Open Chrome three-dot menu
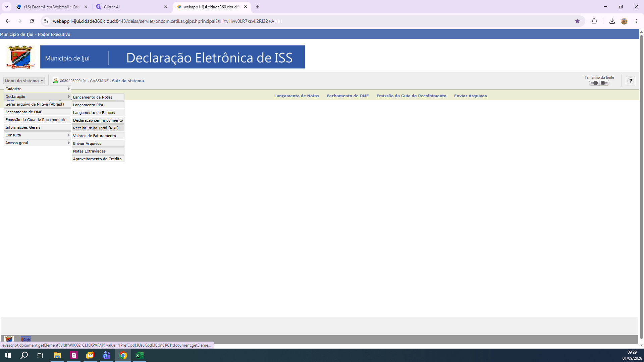644x362 pixels. [x=636, y=21]
